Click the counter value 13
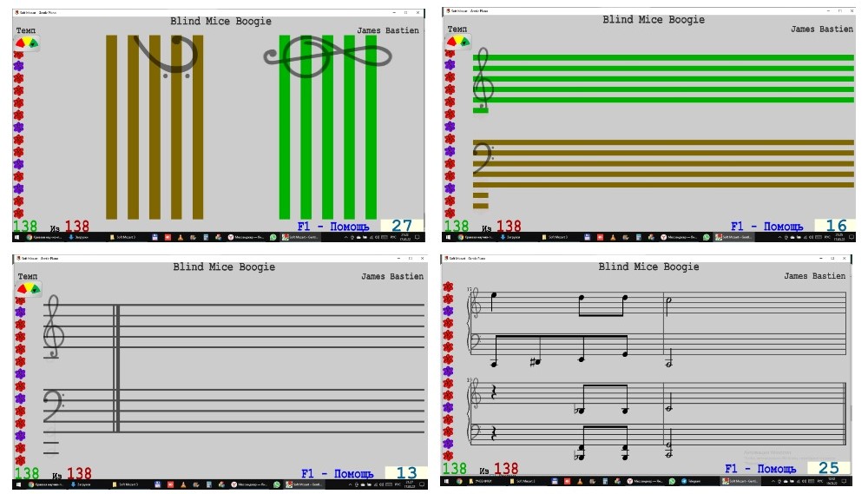This screenshot has width=868, height=494. pyautogui.click(x=406, y=472)
